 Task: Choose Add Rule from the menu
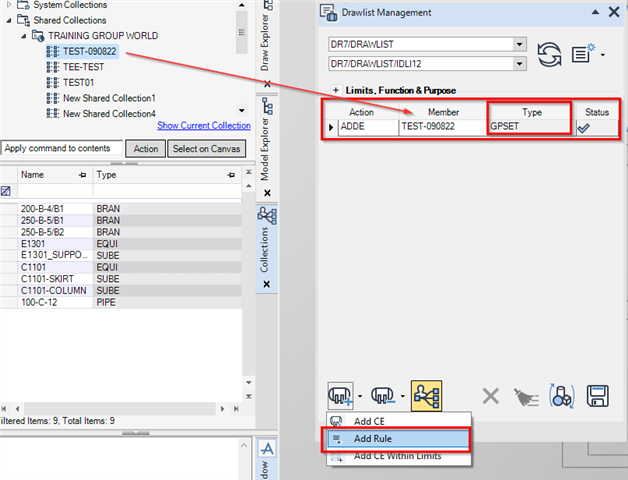point(398,439)
